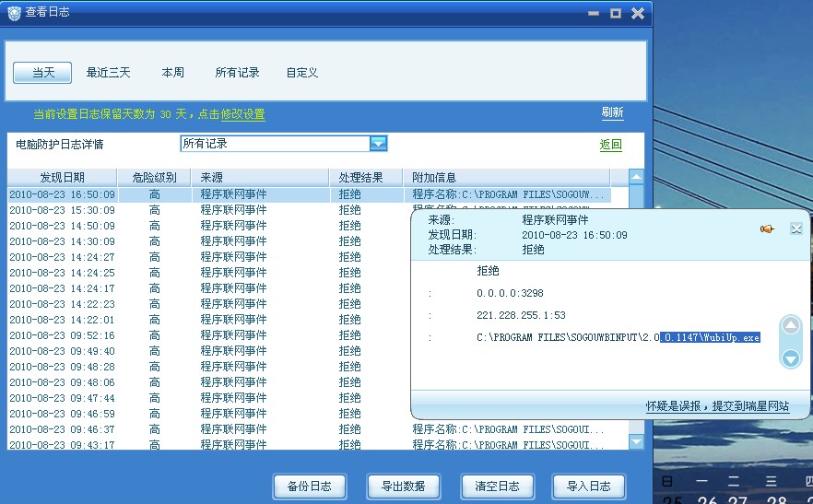Select log row 2010-08-23 09:46:59
The height and width of the screenshot is (504, 813).
tap(208, 414)
